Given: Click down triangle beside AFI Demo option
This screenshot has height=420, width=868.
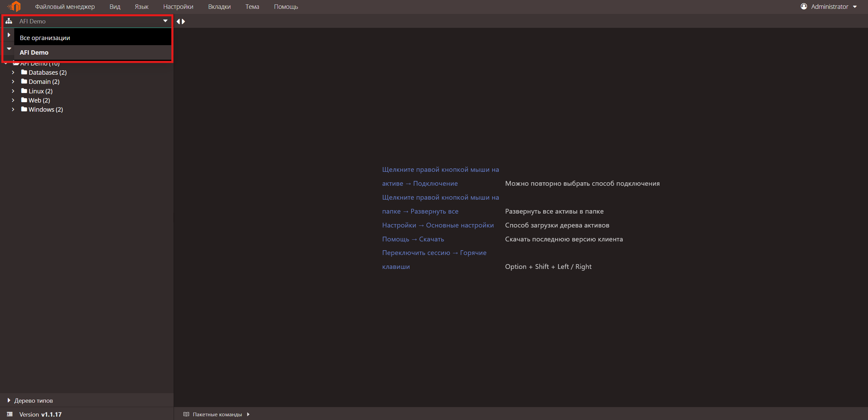Looking at the screenshot, I should 9,49.
